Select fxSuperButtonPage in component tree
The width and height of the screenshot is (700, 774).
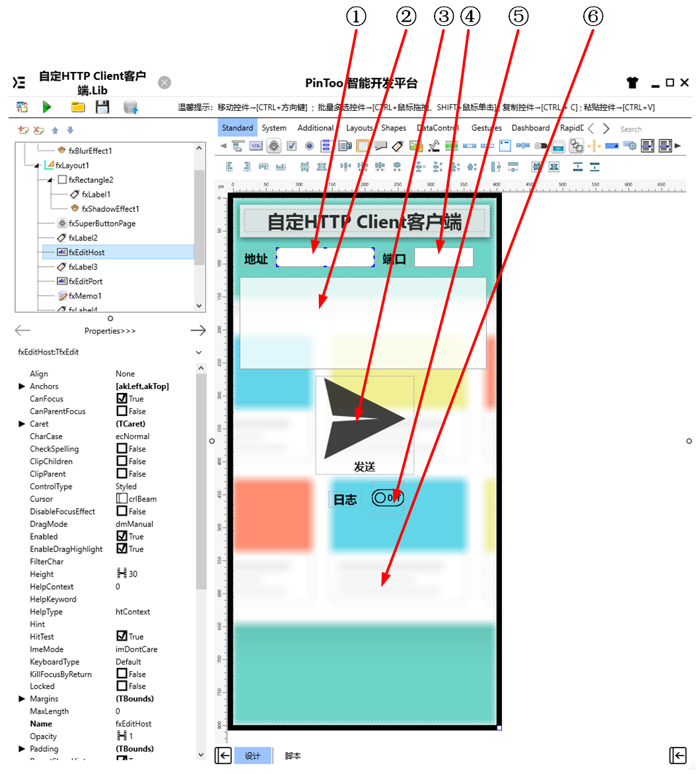point(102,224)
